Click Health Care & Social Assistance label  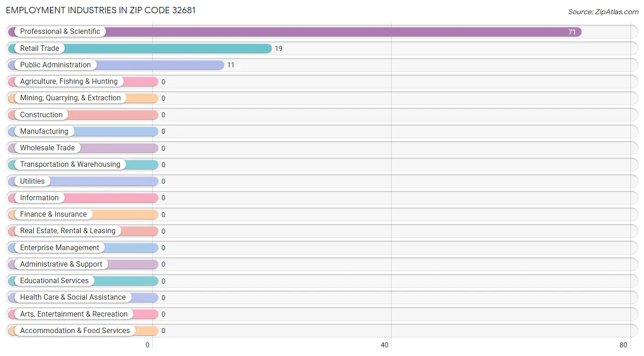(x=73, y=297)
